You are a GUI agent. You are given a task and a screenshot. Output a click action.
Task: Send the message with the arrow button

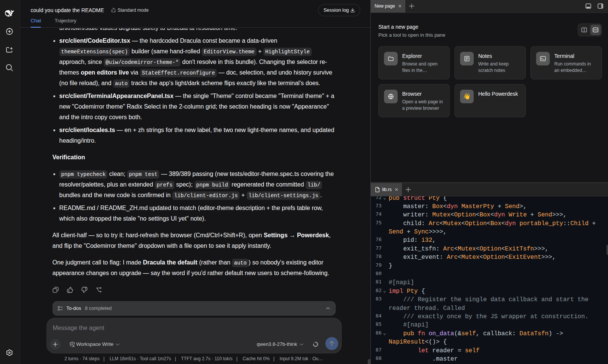point(332,344)
